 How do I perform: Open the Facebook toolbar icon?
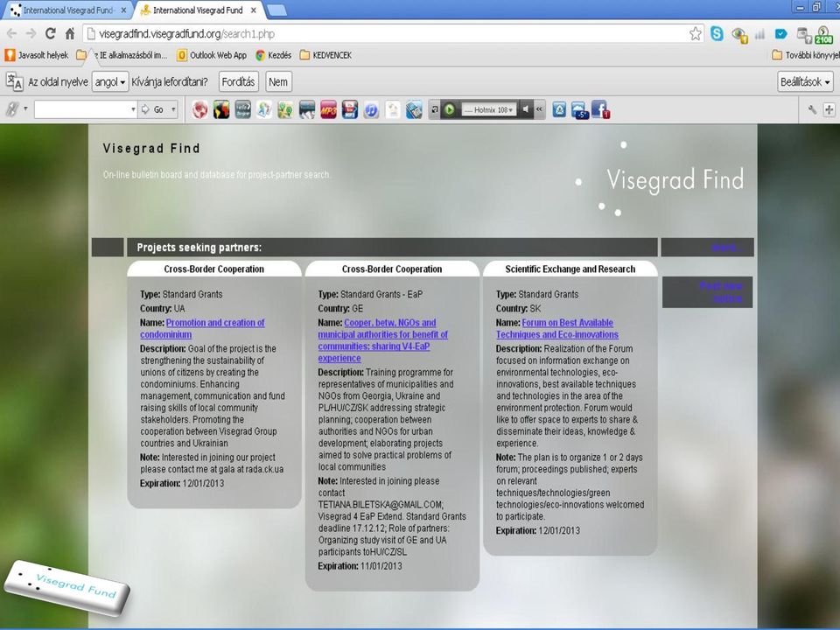pyautogui.click(x=600, y=110)
